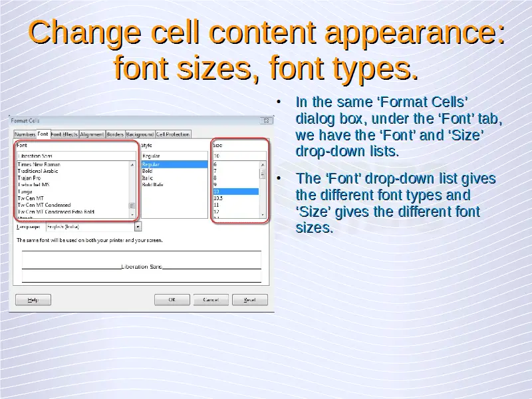Screen dimensions: 532x399
Task: Switch to the Numbers tab
Action: click(x=25, y=134)
